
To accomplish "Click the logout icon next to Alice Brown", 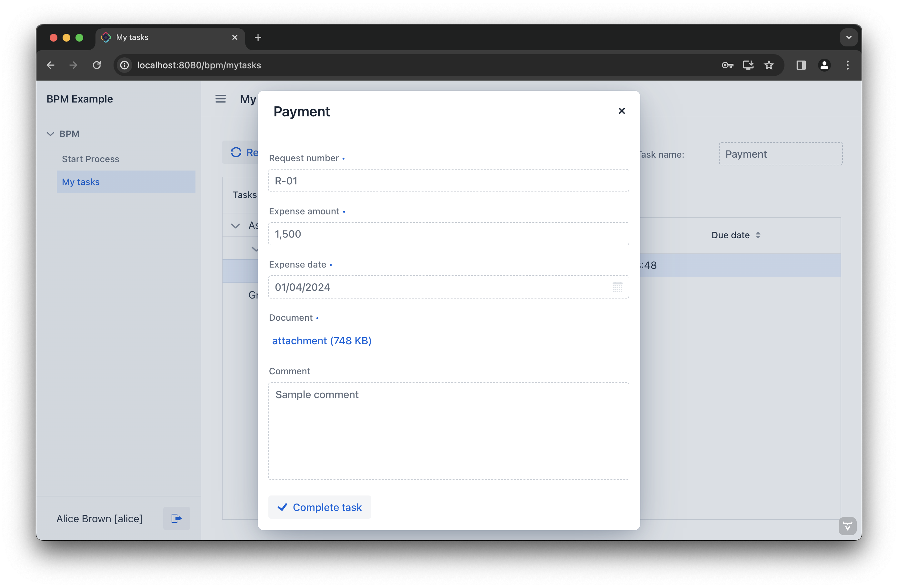I will pos(176,518).
